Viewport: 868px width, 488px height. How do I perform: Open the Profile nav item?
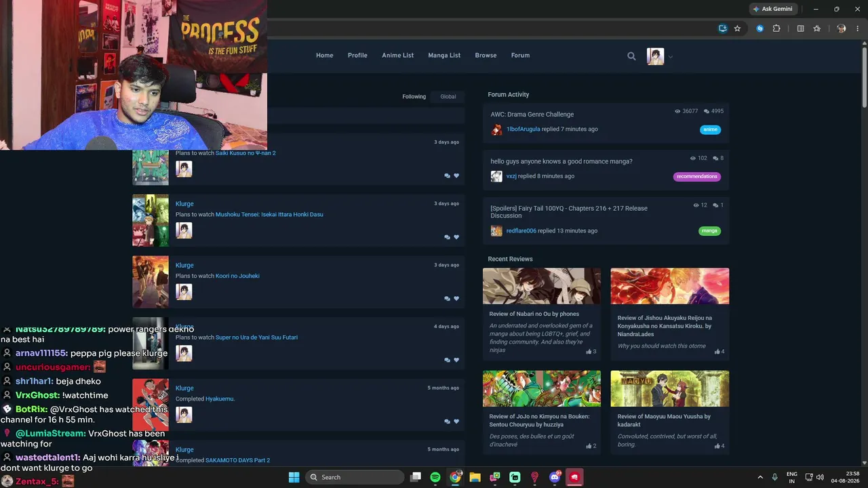pyautogui.click(x=357, y=56)
